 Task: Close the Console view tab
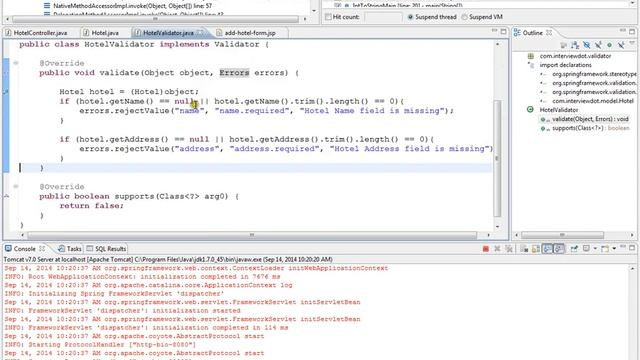coord(42,249)
